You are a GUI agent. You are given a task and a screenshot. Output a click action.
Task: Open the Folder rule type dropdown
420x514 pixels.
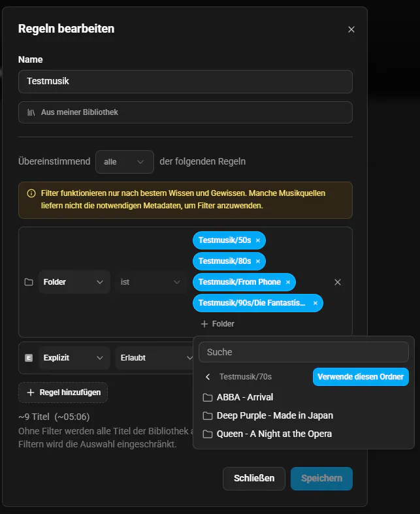(x=74, y=282)
